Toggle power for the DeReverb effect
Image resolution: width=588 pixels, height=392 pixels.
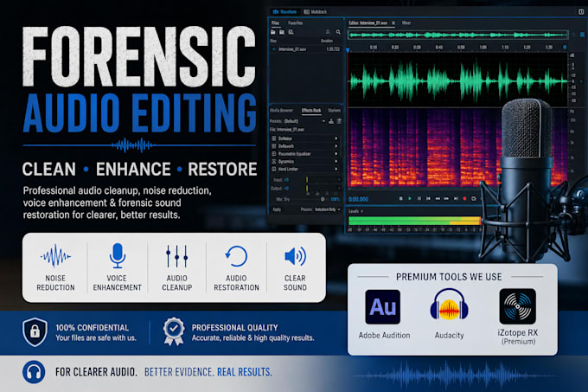tap(274, 146)
